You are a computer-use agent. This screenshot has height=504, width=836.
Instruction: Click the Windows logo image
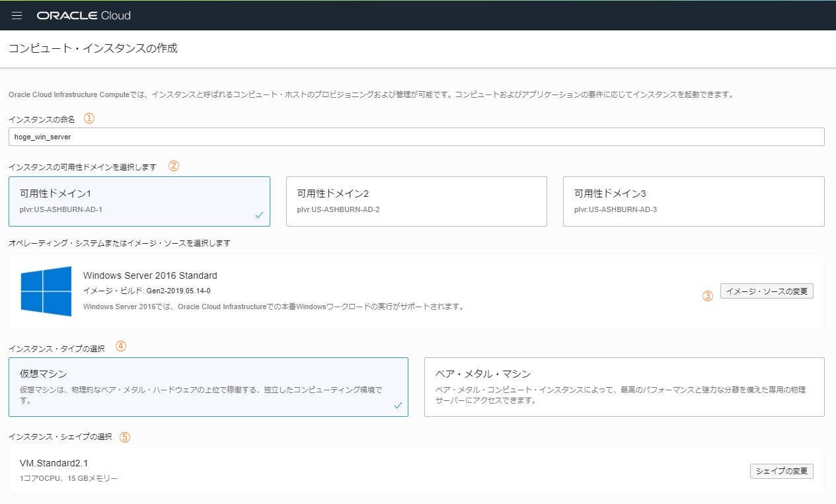coord(46,291)
